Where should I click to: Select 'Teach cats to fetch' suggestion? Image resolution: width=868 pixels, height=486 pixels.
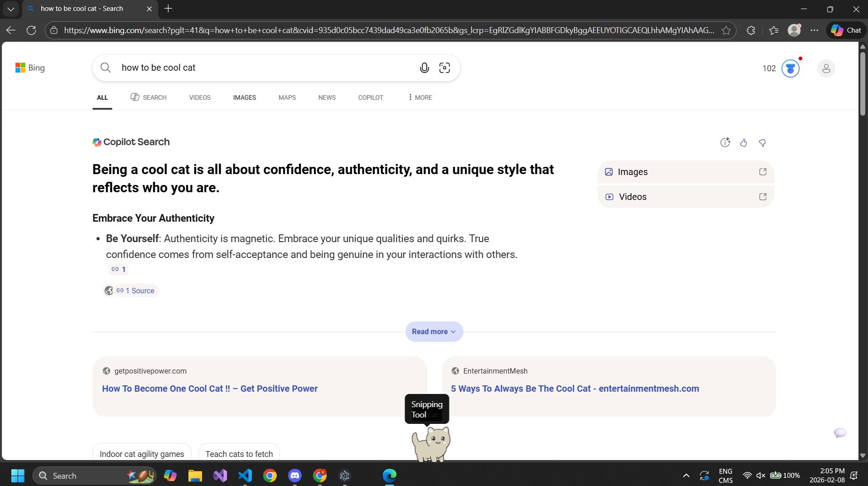click(x=239, y=453)
